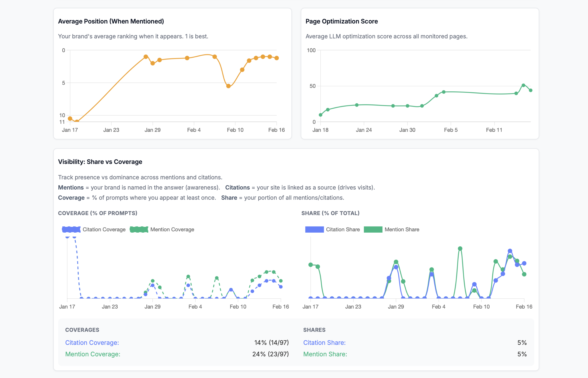Click the first orange data point near Jan 17
The width and height of the screenshot is (588, 378).
coord(69,118)
